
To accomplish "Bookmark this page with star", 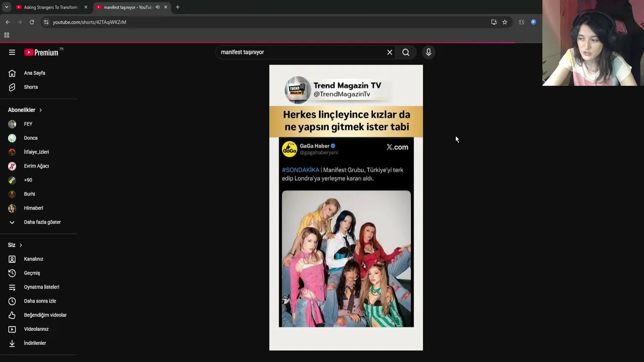I will click(x=505, y=22).
